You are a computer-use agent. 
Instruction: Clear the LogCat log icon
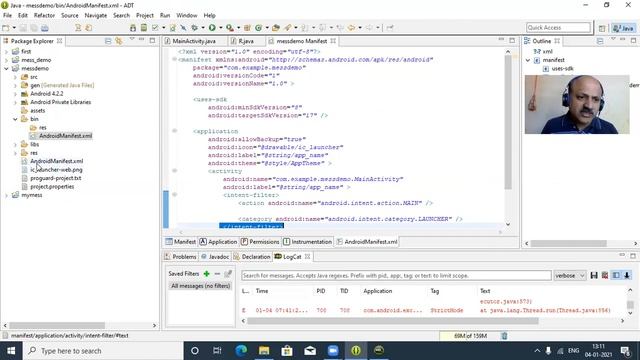(605, 276)
